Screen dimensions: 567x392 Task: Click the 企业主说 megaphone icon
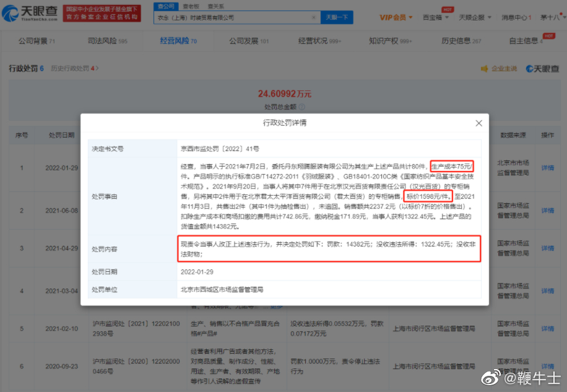coord(484,68)
